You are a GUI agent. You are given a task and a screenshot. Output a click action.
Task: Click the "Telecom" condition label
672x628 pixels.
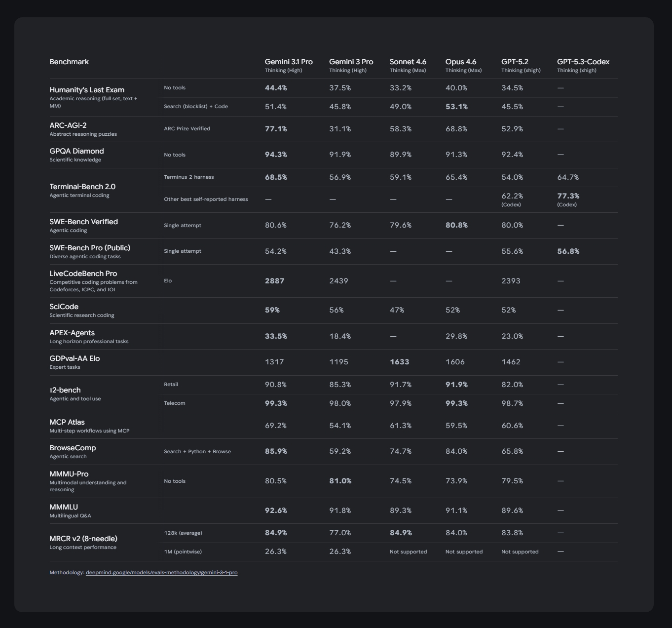click(x=175, y=403)
